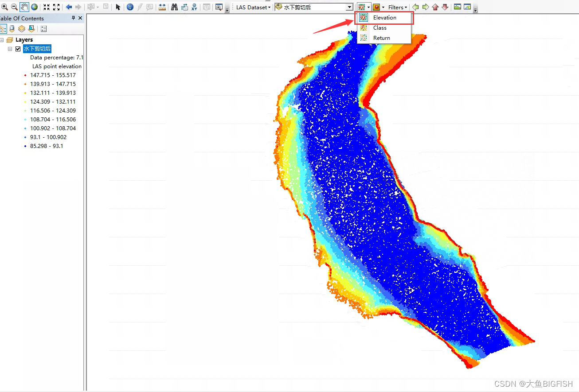The width and height of the screenshot is (579, 392).
Task: Uncheck visibility of the 水下剪切后 layer
Action: tap(18, 49)
